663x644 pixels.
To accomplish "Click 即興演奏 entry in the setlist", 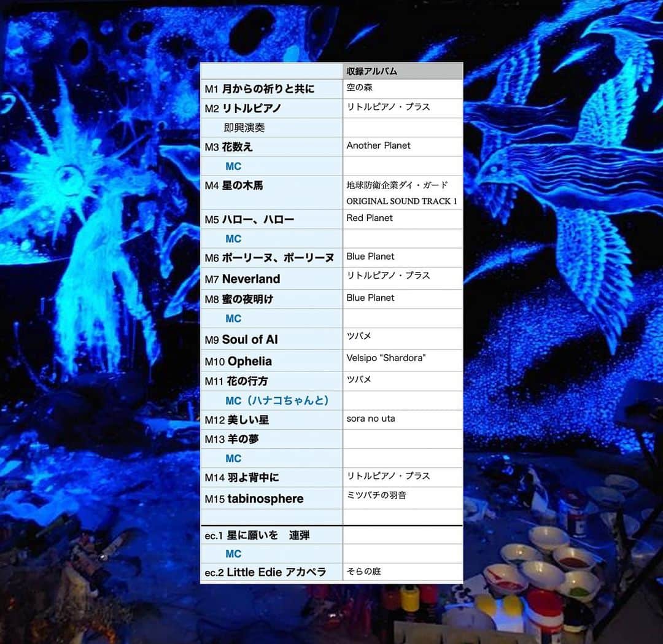I will pyautogui.click(x=244, y=128).
